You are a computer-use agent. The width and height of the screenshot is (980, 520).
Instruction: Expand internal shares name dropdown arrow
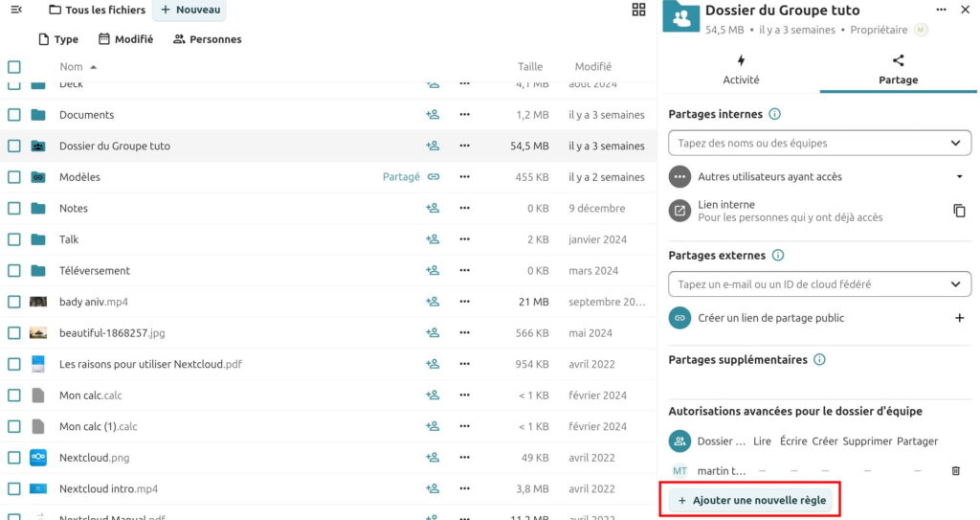click(x=956, y=143)
